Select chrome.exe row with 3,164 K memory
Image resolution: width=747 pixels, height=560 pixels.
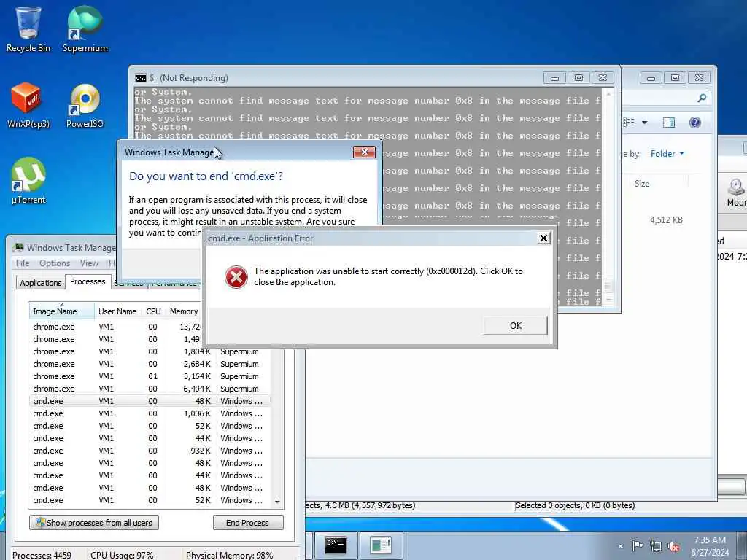(149, 376)
